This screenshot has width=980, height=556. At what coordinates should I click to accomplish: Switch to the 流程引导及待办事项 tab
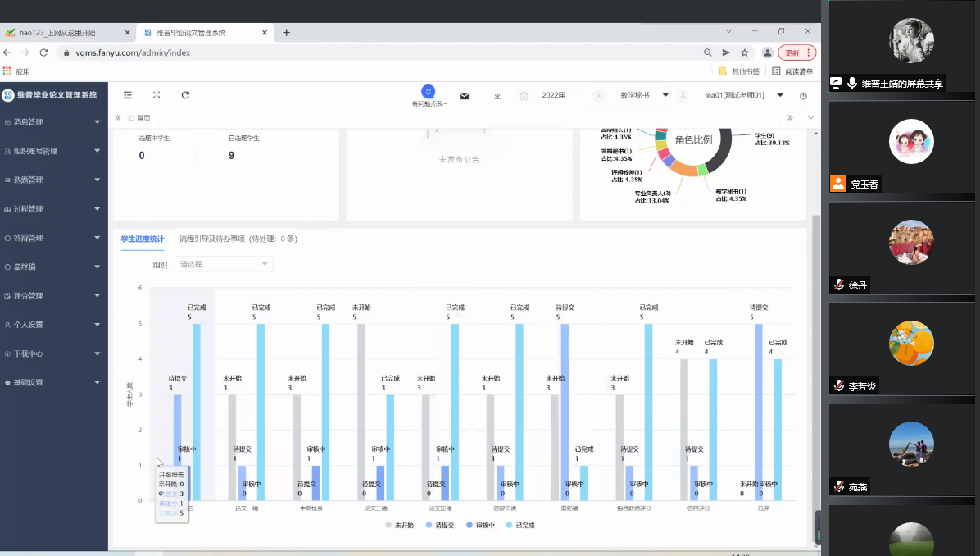[238, 239]
